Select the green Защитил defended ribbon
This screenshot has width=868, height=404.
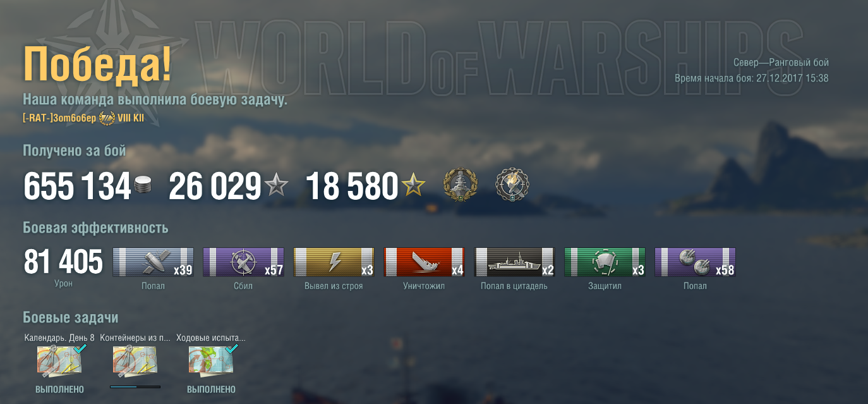(x=605, y=262)
